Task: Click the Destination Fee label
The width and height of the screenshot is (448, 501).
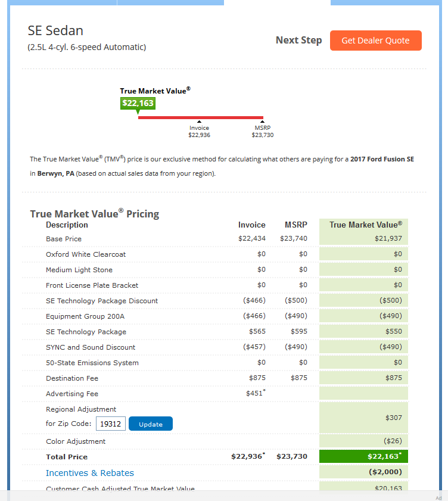Action: [72, 378]
